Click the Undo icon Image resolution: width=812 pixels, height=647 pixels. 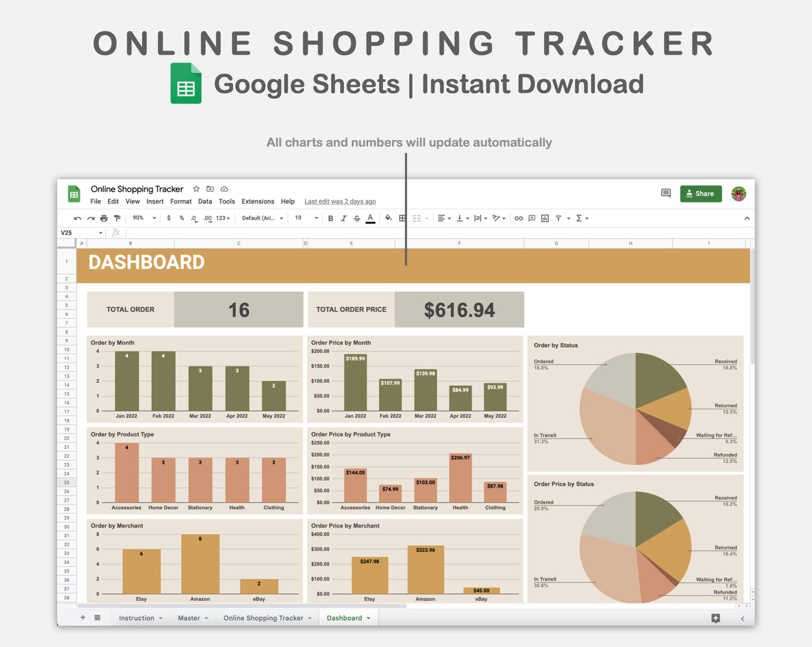tap(78, 218)
